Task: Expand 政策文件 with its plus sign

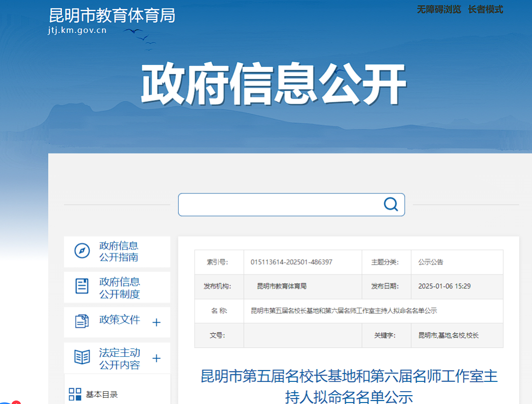Action: pyautogui.click(x=157, y=322)
